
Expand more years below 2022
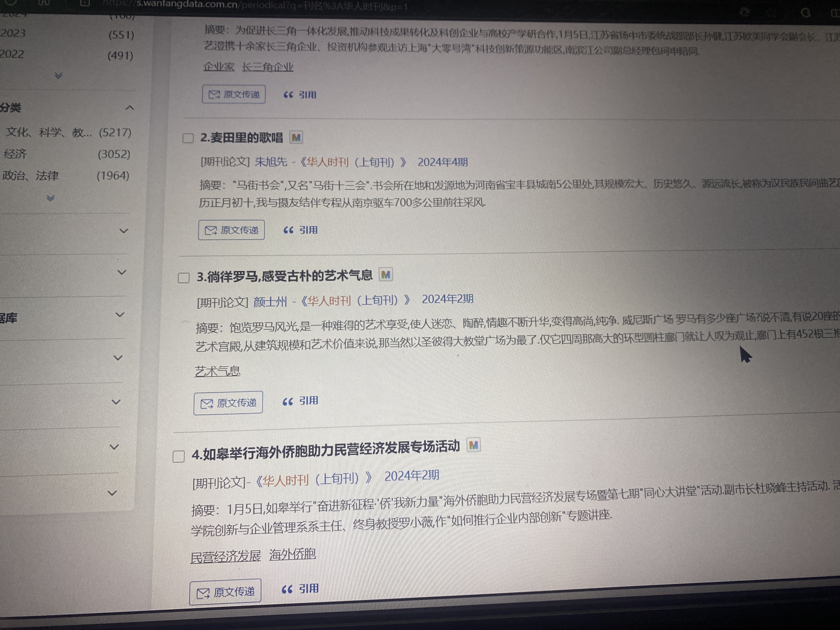point(58,76)
